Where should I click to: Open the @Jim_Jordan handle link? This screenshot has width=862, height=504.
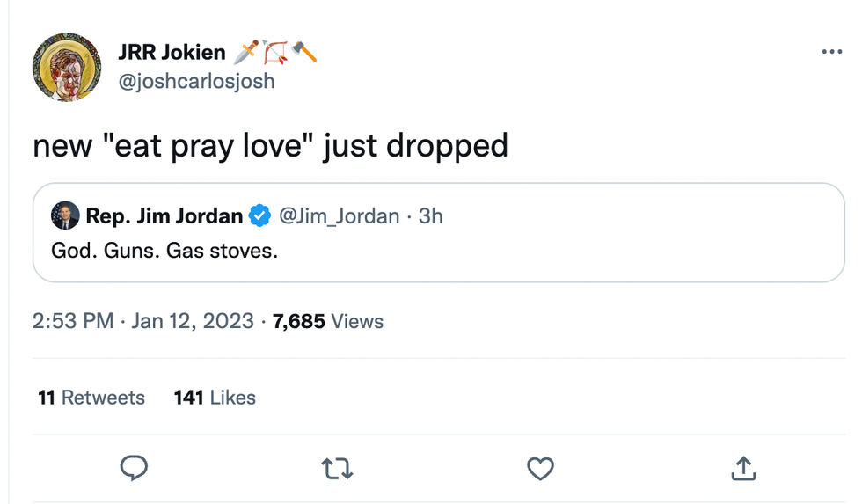(x=339, y=215)
